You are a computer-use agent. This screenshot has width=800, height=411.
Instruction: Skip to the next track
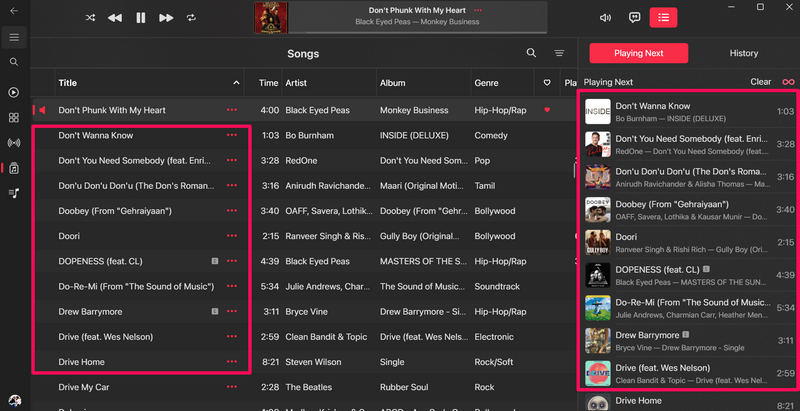point(166,18)
